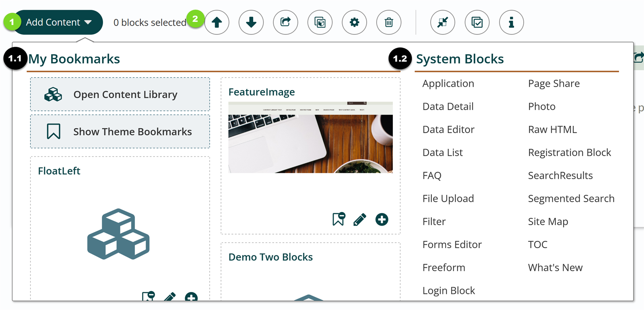Choose Raw HTML system block
Viewport: 644px width, 310px height.
tap(552, 129)
